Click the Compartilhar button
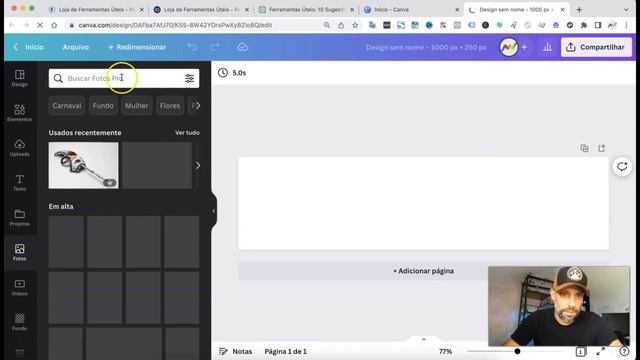Viewport: 640px width, 360px height. point(596,47)
